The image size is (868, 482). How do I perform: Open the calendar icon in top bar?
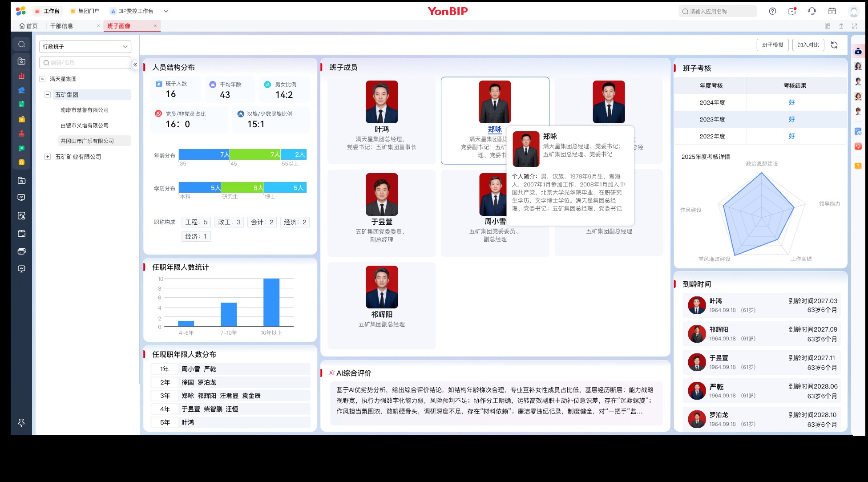[832, 12]
